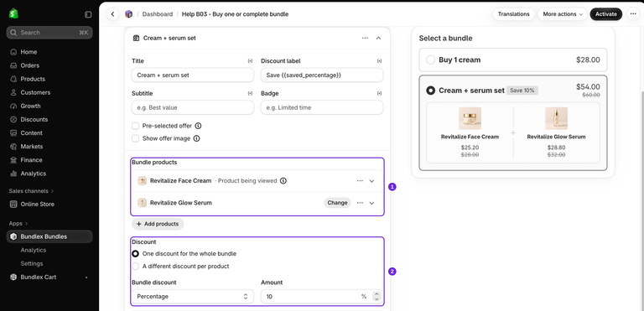Open Bundlex Bundles app in sidebar
Viewport: 644px width, 311px height.
(x=49, y=236)
